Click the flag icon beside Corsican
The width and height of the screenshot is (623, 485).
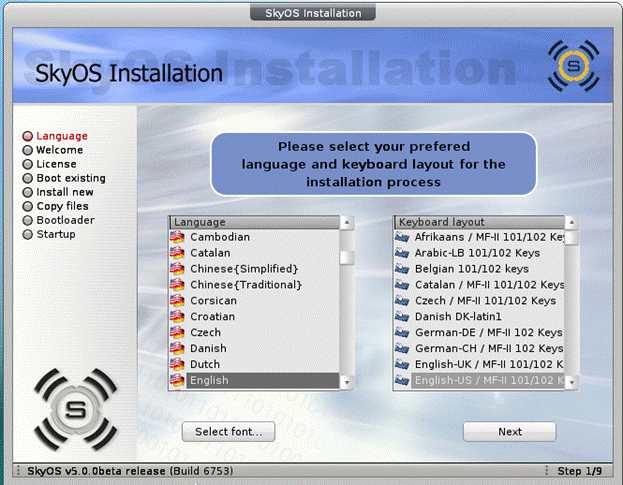[177, 301]
